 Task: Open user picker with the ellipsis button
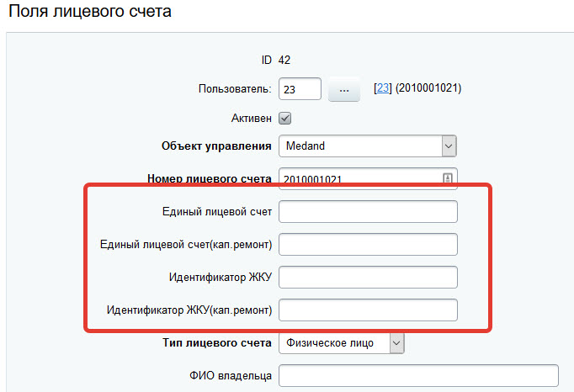click(344, 89)
